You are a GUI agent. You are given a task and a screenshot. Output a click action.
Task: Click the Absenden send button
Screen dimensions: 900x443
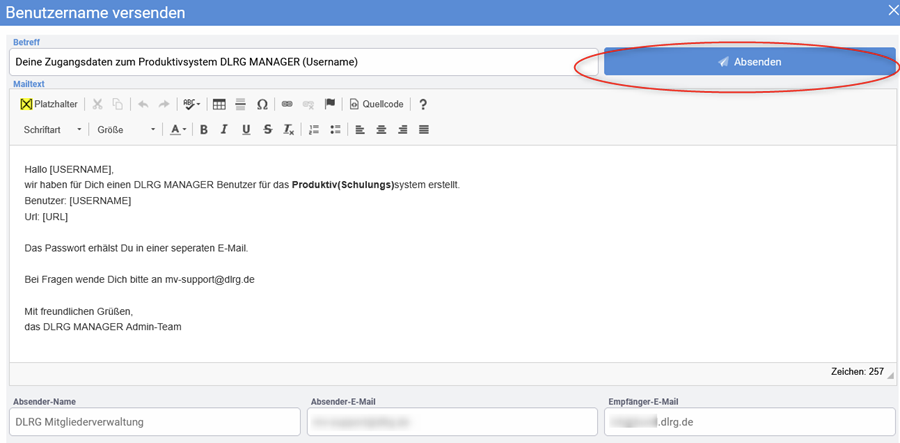coord(750,61)
